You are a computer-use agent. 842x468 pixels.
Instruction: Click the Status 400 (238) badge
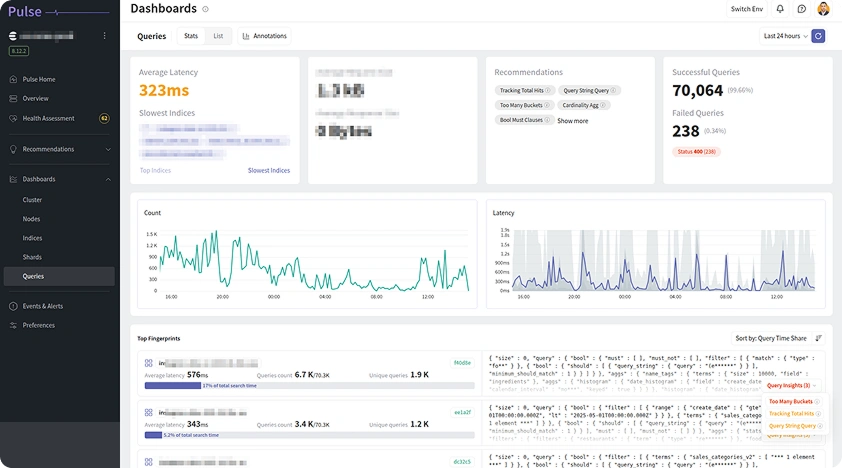tap(695, 151)
